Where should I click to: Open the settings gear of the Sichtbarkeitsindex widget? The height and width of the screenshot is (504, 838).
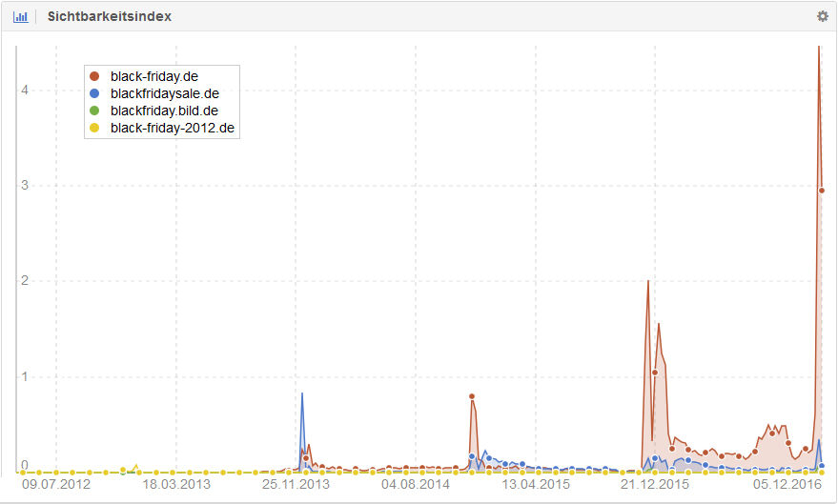pos(823,16)
